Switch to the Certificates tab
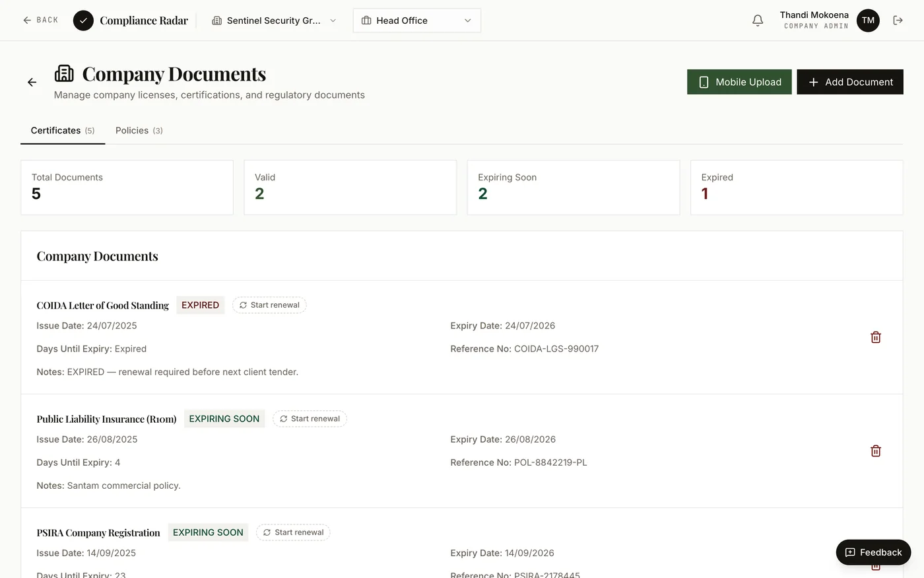924x578 pixels. pos(63,130)
